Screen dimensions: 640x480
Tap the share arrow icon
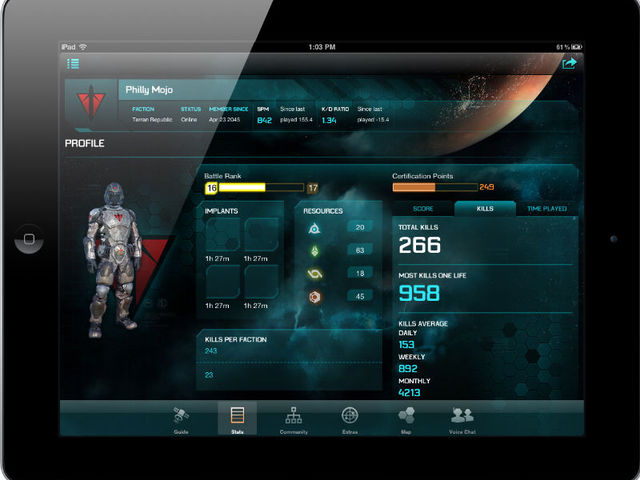(569, 63)
